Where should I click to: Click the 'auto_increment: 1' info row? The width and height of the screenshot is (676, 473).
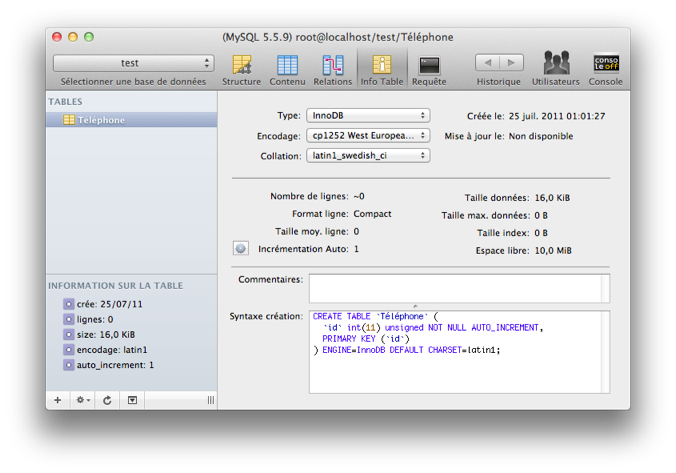[x=108, y=365]
